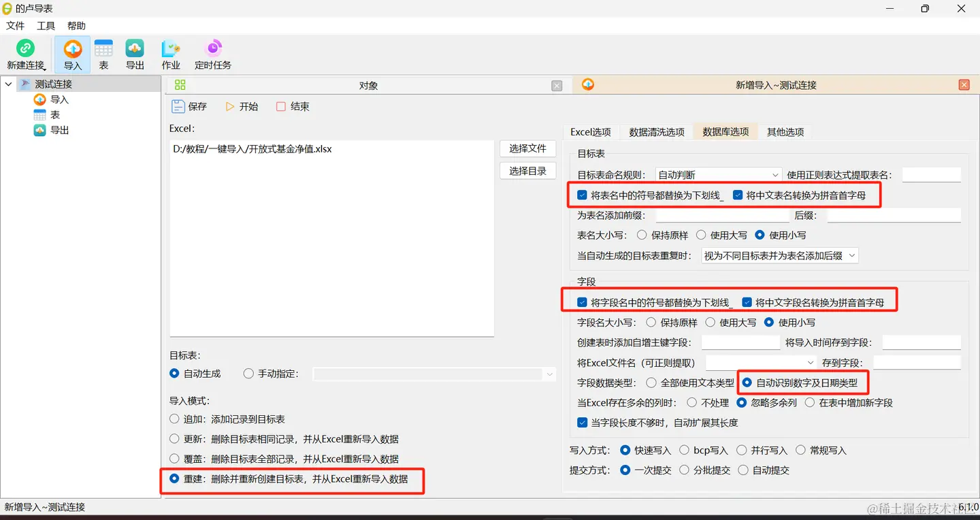Toggle 当字段长度不够时，自动扩展其长度 checkbox
Image resolution: width=980 pixels, height=520 pixels.
point(582,423)
